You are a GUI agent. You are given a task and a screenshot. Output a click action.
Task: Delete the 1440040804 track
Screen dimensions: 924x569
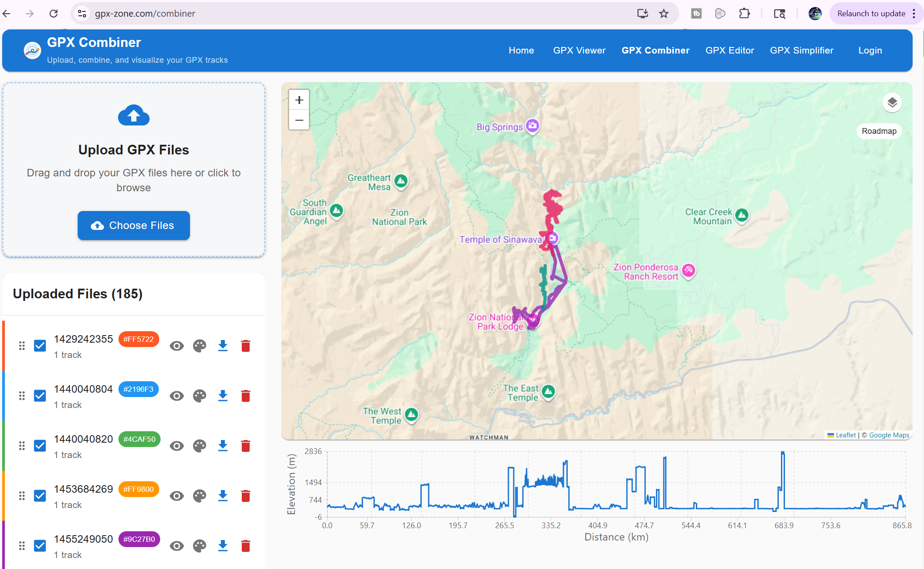(x=246, y=396)
